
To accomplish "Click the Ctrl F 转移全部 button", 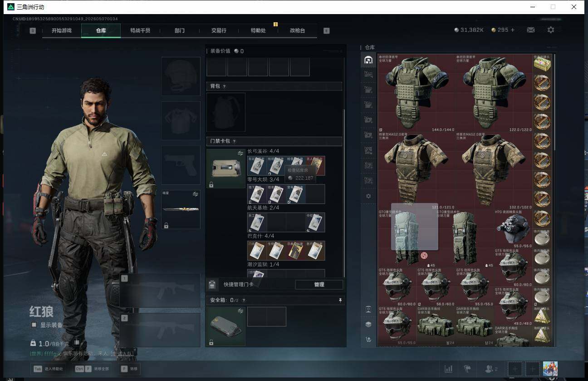I will [92, 369].
